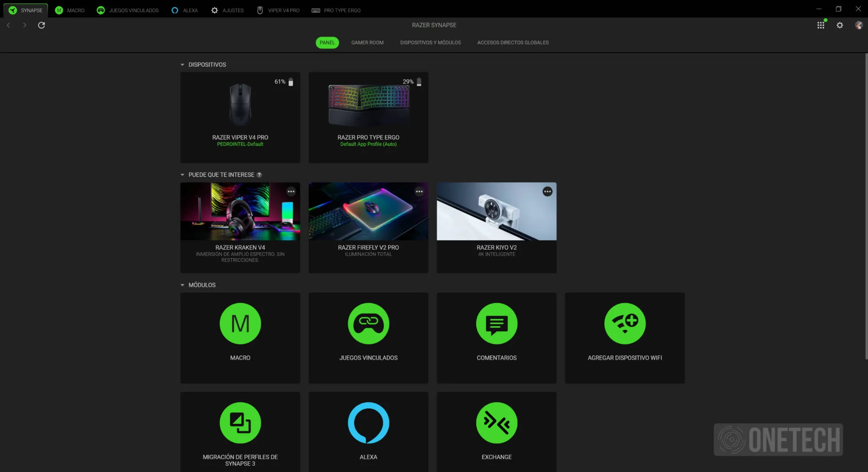Click the vertical scrollbar
868x472 pixels.
[x=866, y=206]
